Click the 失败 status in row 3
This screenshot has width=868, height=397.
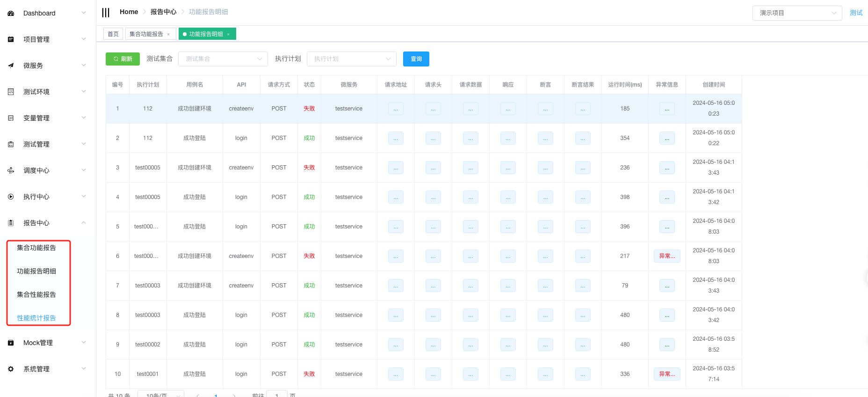[309, 168]
